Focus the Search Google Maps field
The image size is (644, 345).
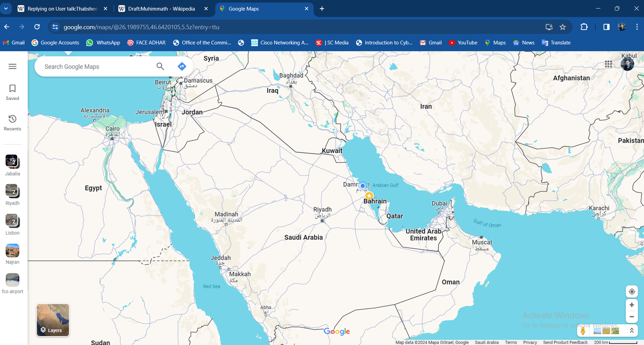pyautogui.click(x=96, y=66)
